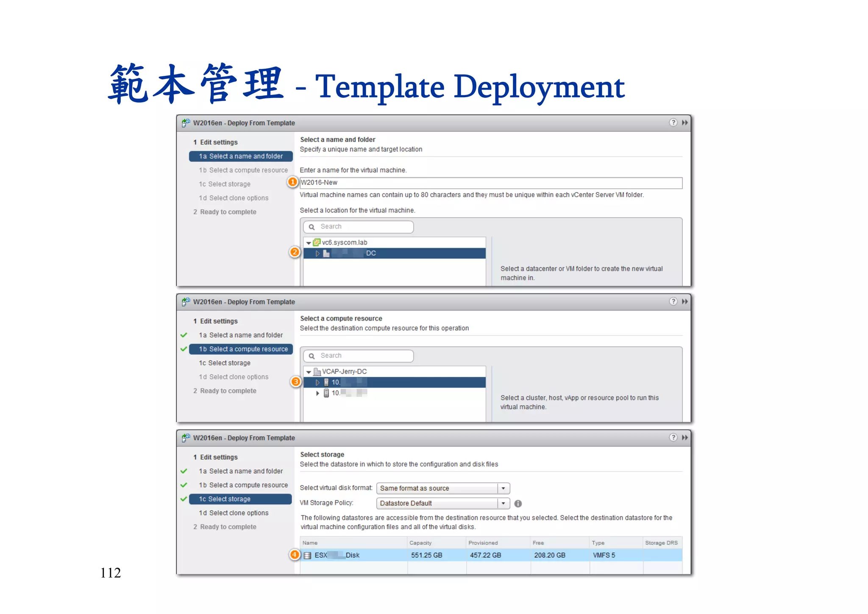The width and height of the screenshot is (868, 614).
Task: Click double-arrow icon in first Deploy From Template dialog
Action: tap(685, 123)
